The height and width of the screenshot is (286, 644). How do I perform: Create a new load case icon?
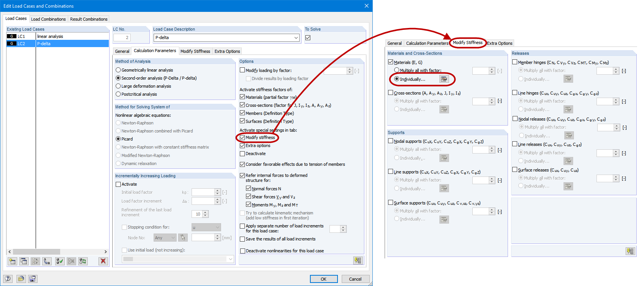tap(13, 261)
